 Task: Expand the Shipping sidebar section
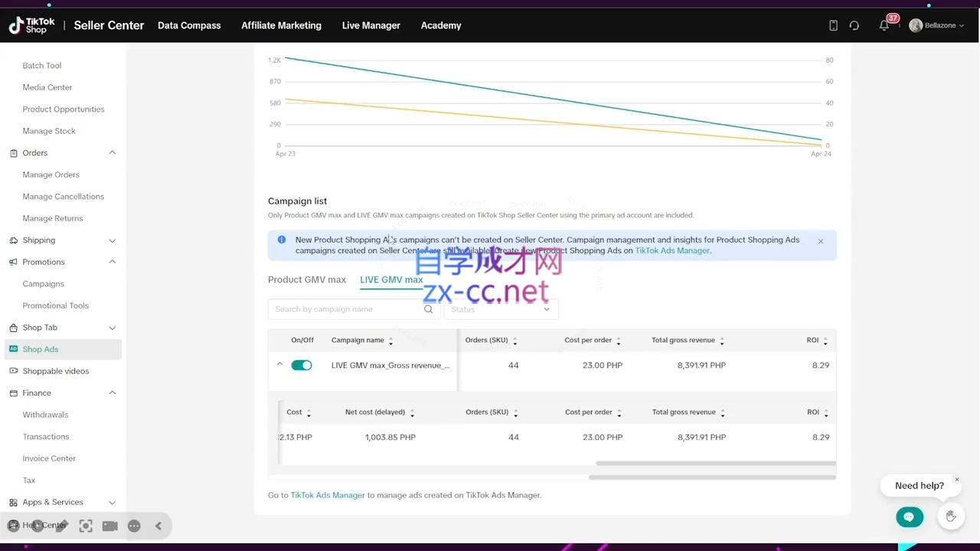coord(112,240)
